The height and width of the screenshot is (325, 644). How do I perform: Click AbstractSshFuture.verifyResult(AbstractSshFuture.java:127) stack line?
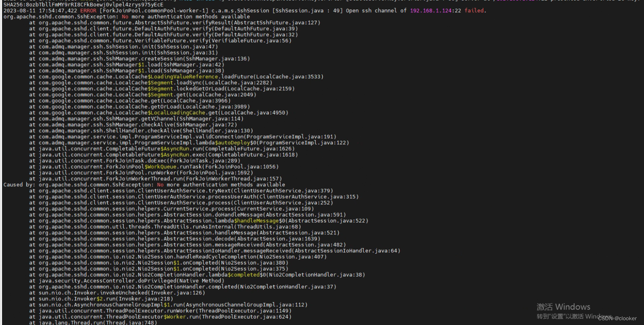pyautogui.click(x=175, y=22)
